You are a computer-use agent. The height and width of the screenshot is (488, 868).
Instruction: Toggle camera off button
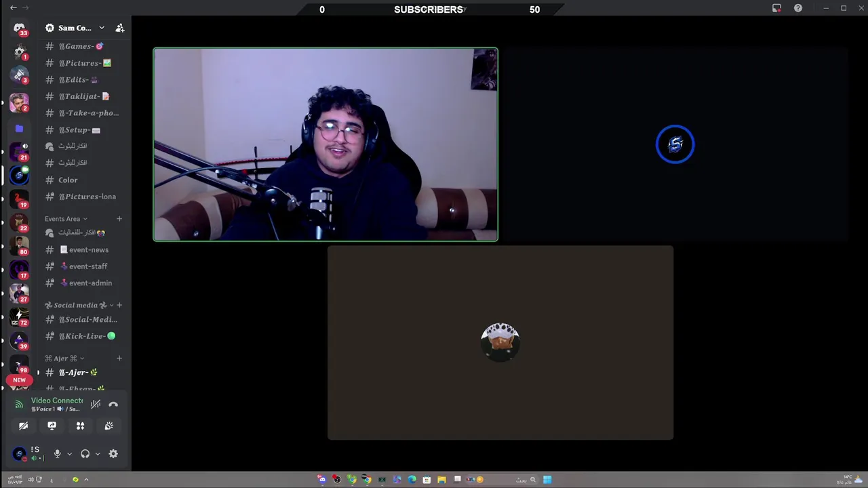coord(23,426)
